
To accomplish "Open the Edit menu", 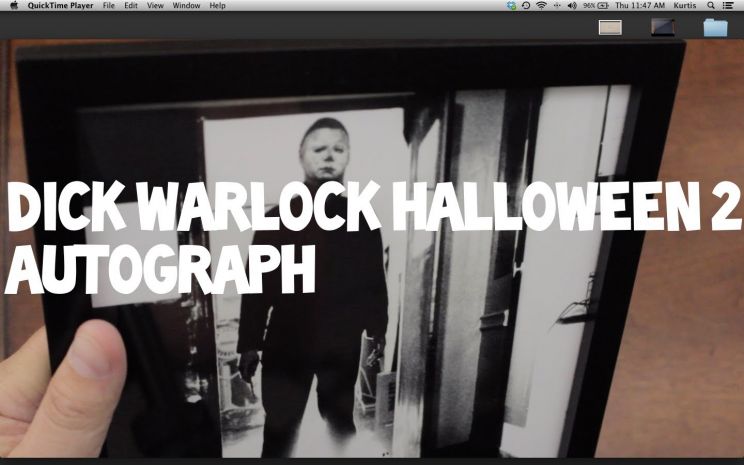I will (x=131, y=6).
